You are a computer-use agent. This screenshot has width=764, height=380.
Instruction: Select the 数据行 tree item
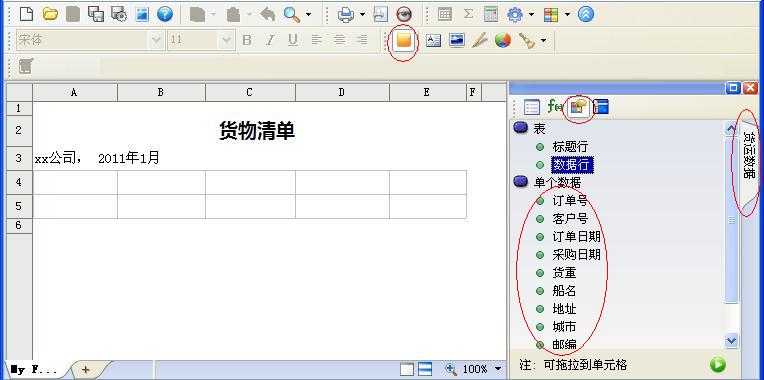pos(572,165)
